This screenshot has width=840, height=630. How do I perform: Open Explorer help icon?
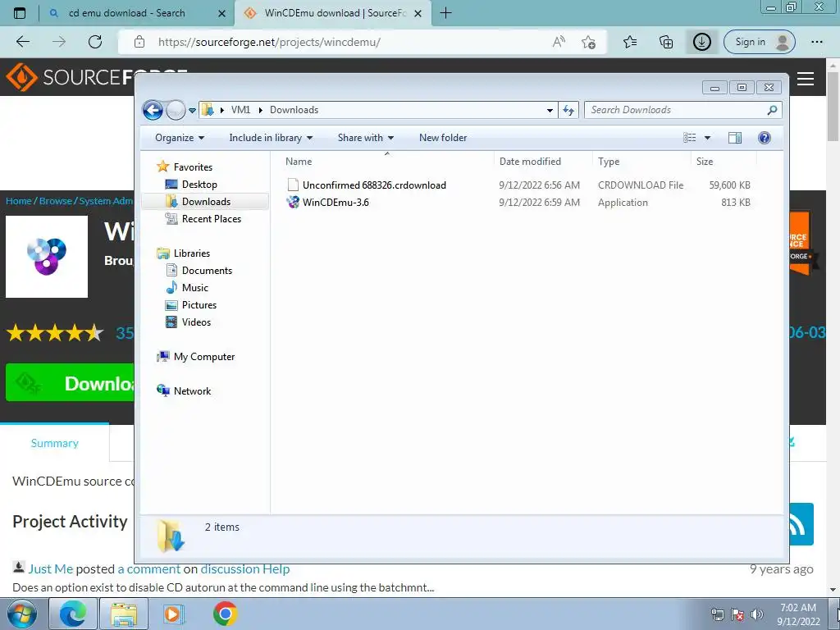(765, 138)
